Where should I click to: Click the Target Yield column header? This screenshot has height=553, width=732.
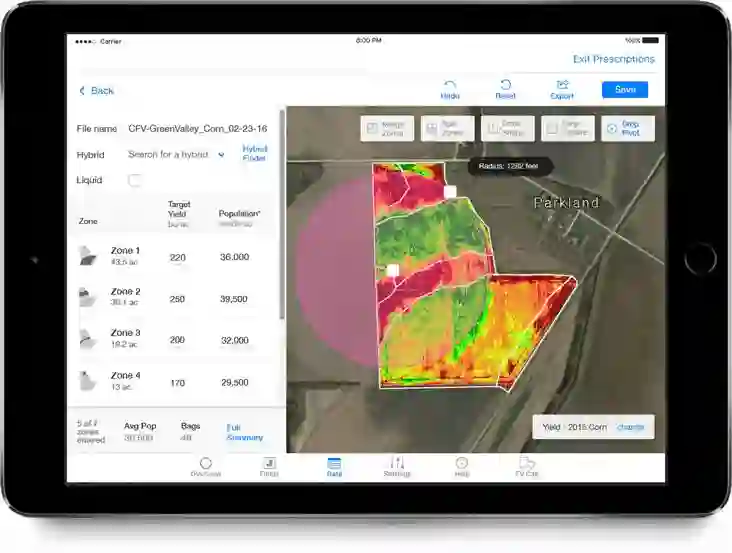(x=179, y=214)
